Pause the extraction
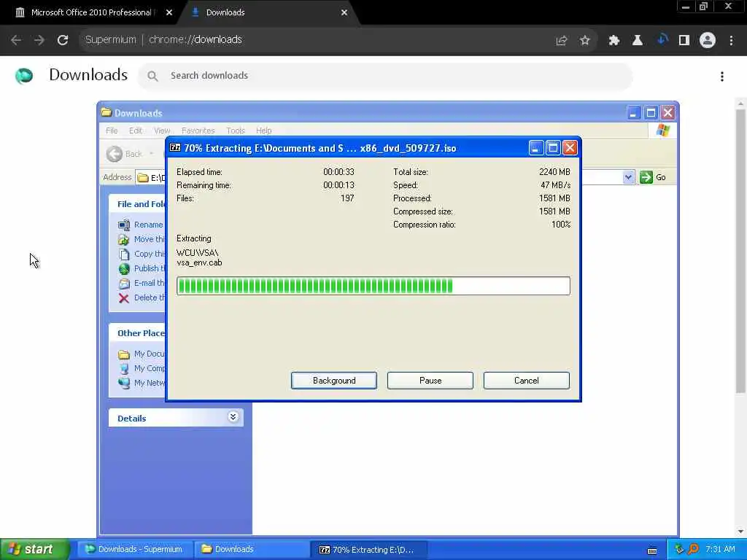 click(430, 381)
